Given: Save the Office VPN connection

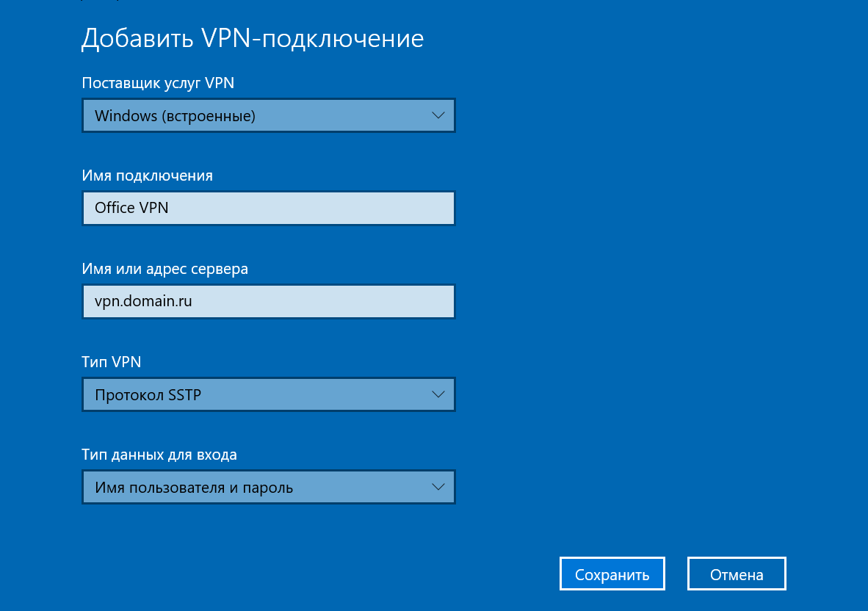Looking at the screenshot, I should pos(612,574).
